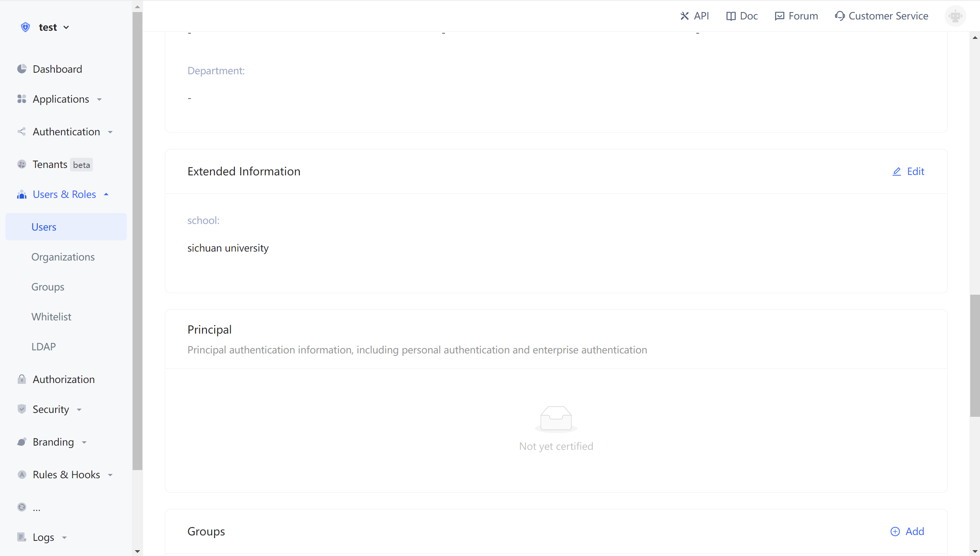
Task: Go to the LDAP page
Action: 44,346
